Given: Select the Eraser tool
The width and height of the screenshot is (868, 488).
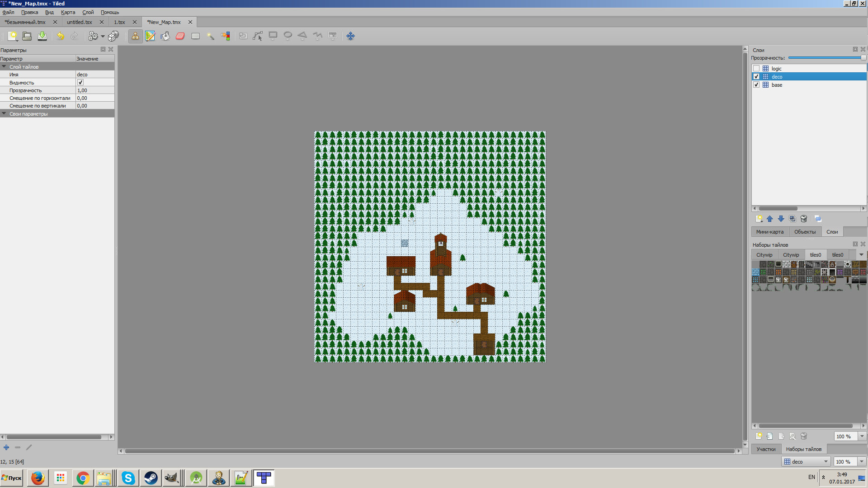Looking at the screenshot, I should tap(180, 36).
